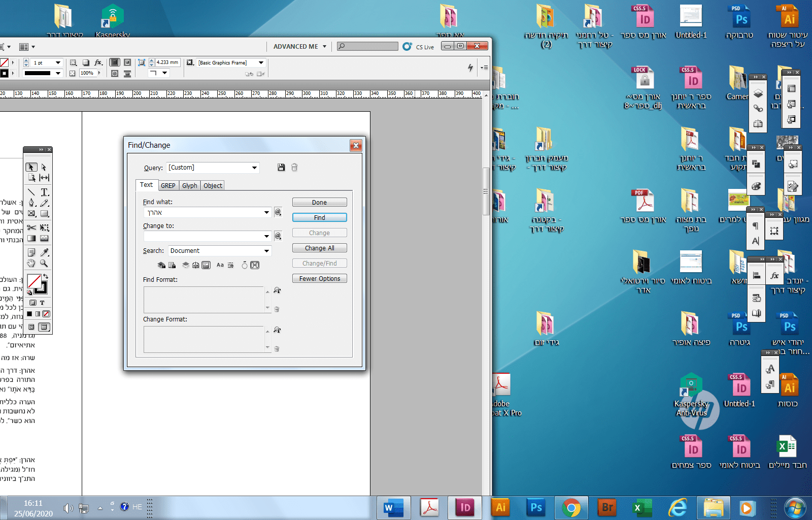The width and height of the screenshot is (812, 520).
Task: Save the query with the disk icon
Action: 281,168
